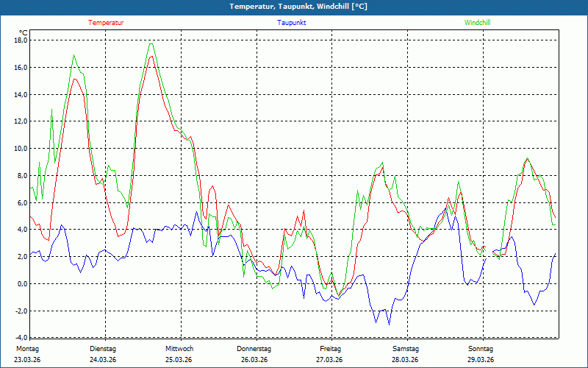Click the green Windchill legend label
Viewport: 588px width, 368px height.
(477, 23)
